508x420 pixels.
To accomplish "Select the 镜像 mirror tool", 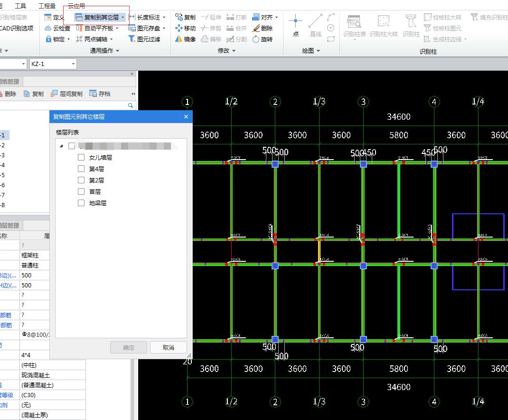I will 185,39.
